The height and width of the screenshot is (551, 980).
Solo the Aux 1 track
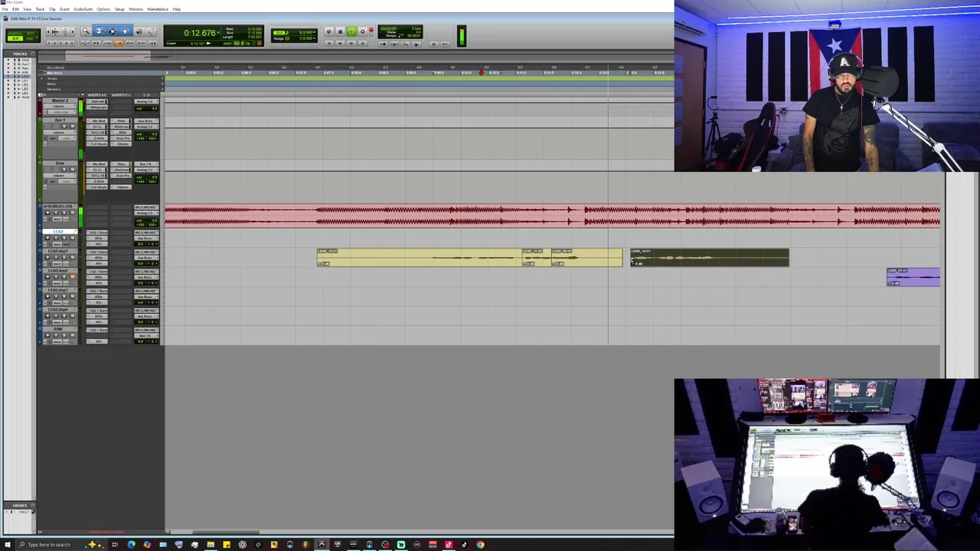click(64, 126)
